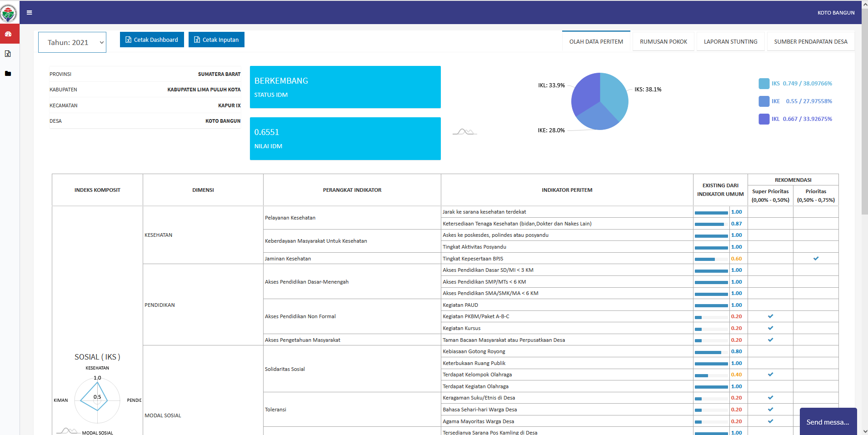This screenshot has width=868, height=435.
Task: Click the Toleransi cell
Action: click(x=352, y=410)
